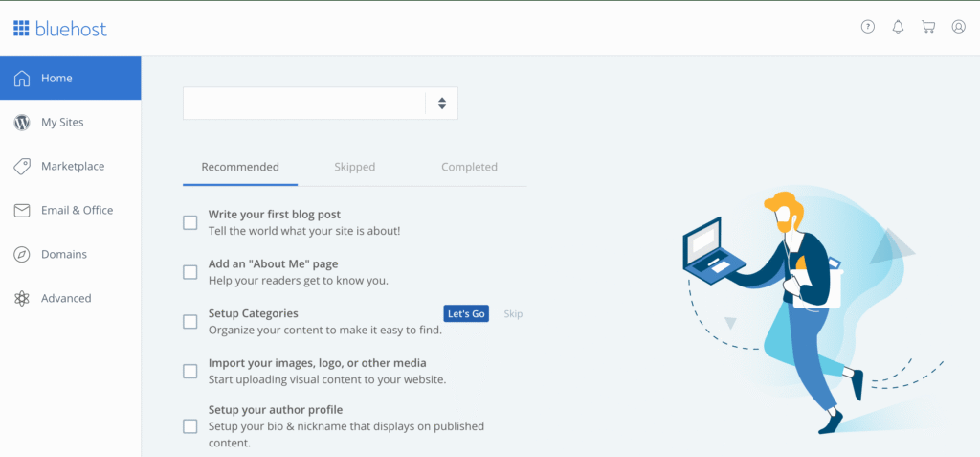
Task: Click the bluehost wordmark text
Action: tap(71, 29)
